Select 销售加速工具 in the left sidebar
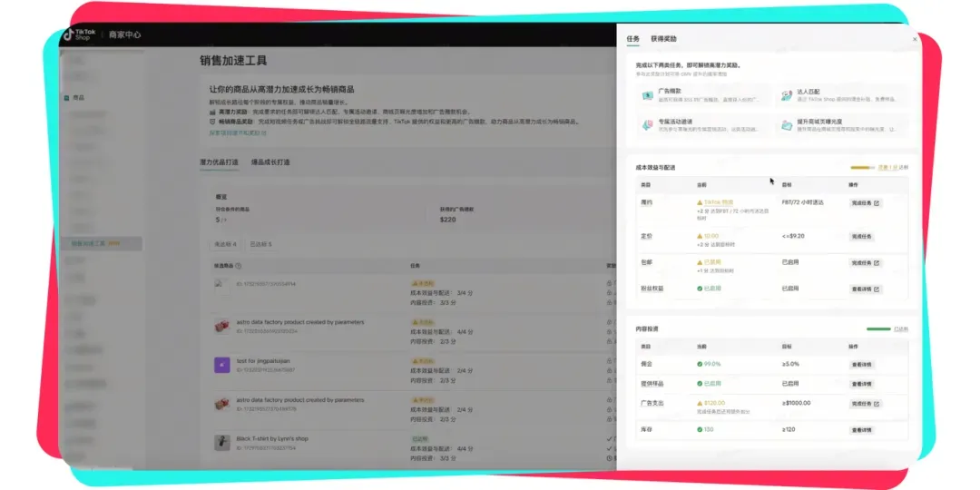 tap(102, 243)
